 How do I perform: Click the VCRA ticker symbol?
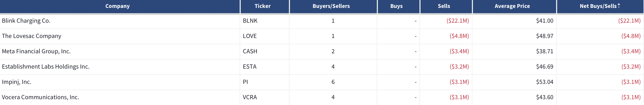click(x=250, y=97)
